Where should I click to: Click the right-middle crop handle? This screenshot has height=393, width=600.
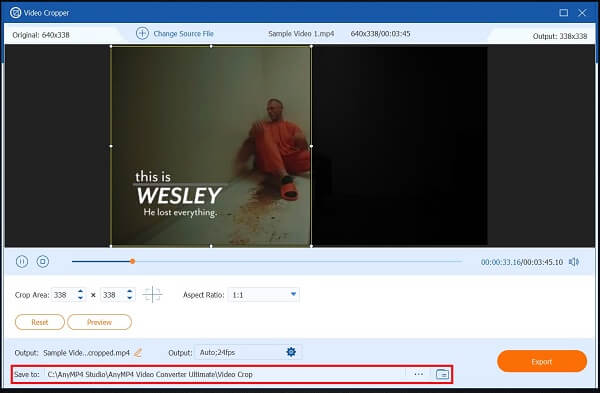pos(311,146)
